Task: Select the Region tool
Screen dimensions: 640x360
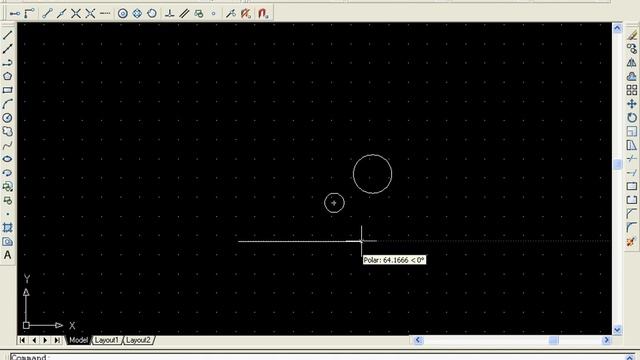Action: click(7, 242)
